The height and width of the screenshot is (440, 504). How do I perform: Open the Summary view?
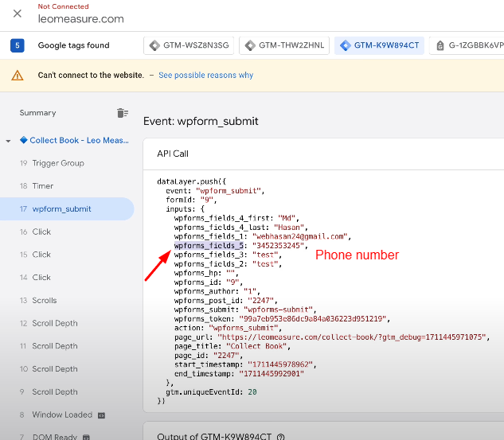[x=37, y=113]
